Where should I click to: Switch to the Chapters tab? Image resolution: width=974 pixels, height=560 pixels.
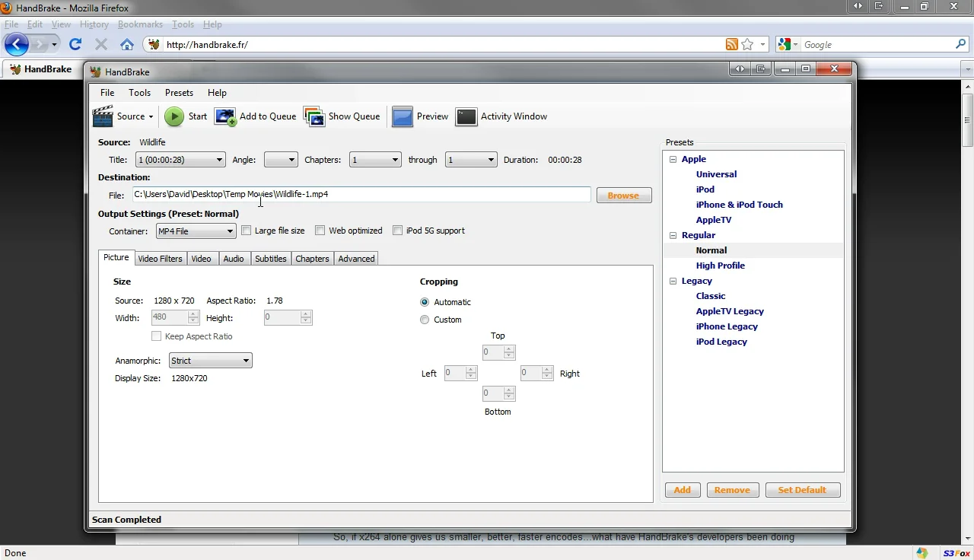coord(312,259)
